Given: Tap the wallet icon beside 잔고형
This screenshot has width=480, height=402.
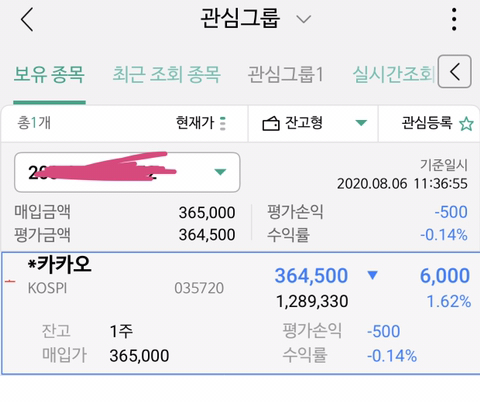Looking at the screenshot, I should [x=271, y=124].
